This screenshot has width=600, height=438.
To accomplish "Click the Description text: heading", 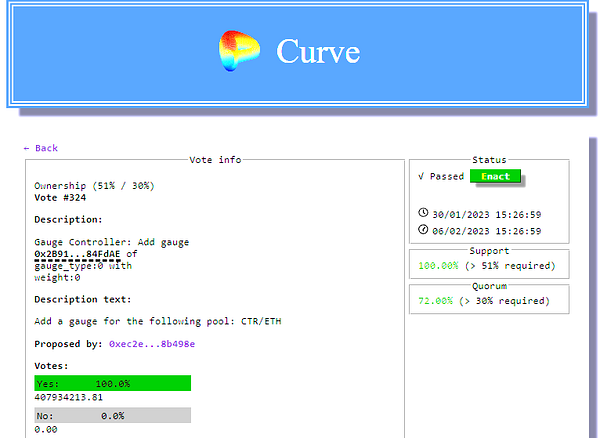I will click(x=83, y=300).
